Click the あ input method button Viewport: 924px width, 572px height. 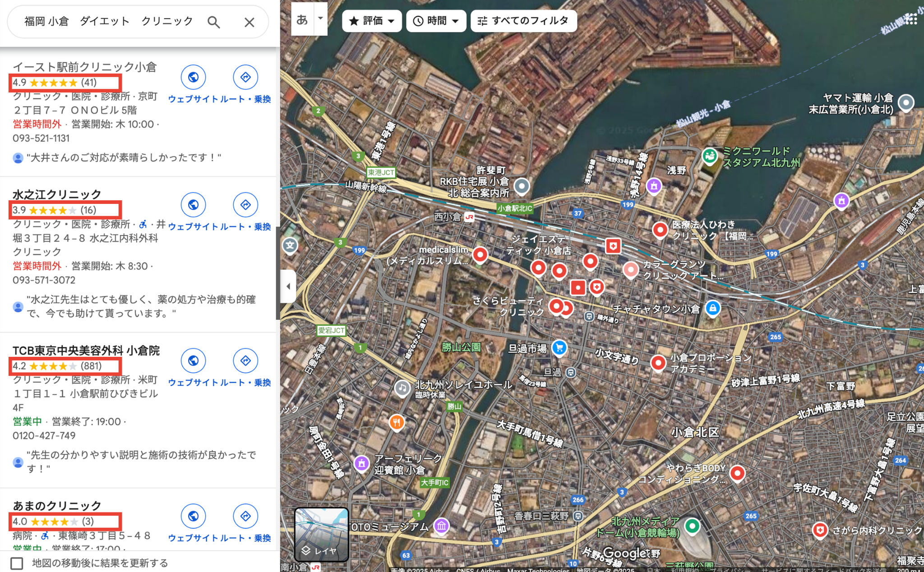point(302,19)
